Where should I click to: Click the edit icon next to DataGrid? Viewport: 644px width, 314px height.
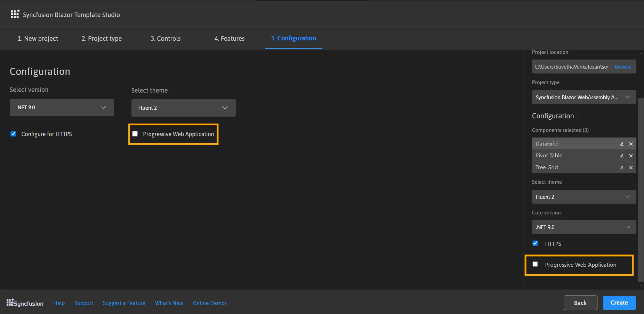click(x=622, y=143)
